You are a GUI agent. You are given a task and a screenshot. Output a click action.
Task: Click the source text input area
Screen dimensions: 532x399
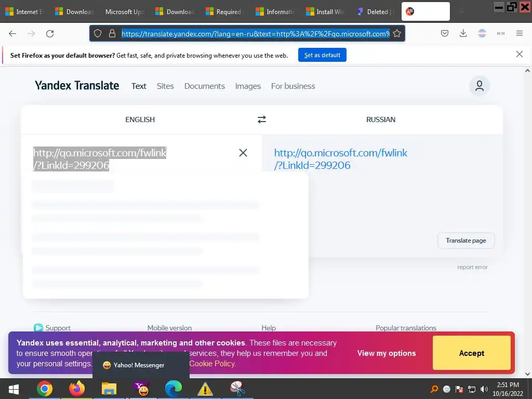tap(132, 159)
